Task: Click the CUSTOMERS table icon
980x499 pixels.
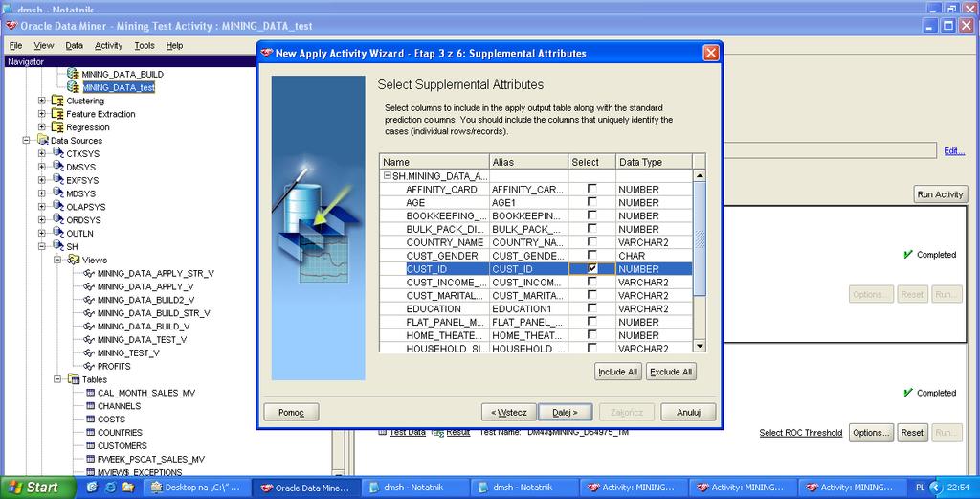Action: pyautogui.click(x=90, y=446)
